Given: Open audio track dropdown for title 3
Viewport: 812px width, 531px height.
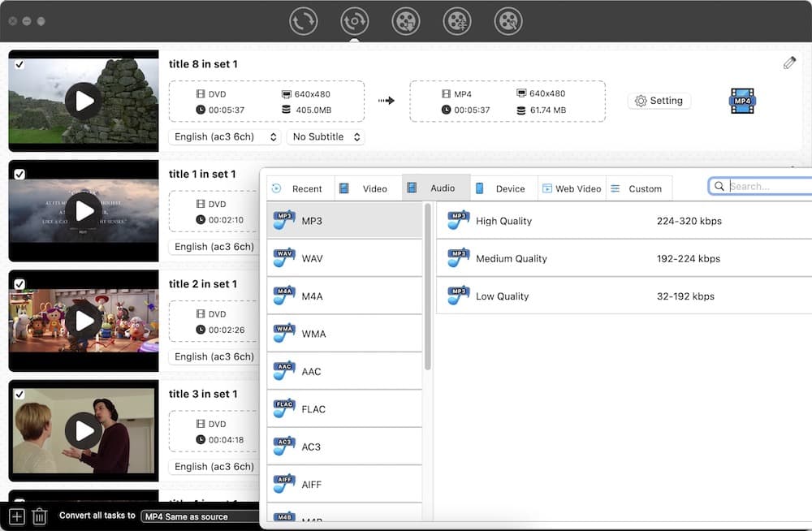Looking at the screenshot, I should [214, 466].
